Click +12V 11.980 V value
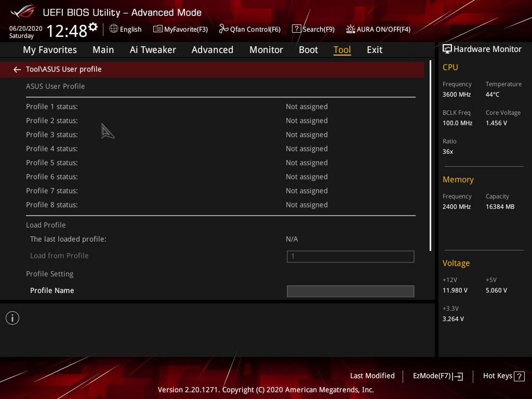This screenshot has height=399, width=532. coord(455,290)
